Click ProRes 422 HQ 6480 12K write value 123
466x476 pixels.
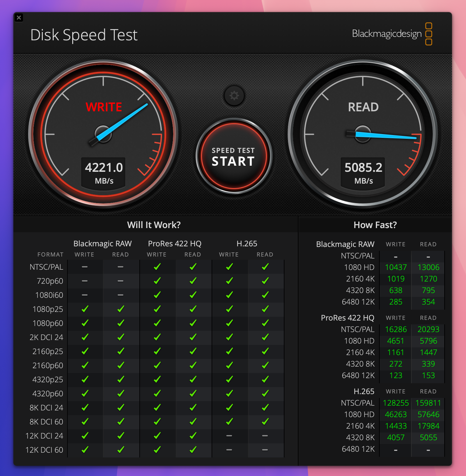[396, 376]
